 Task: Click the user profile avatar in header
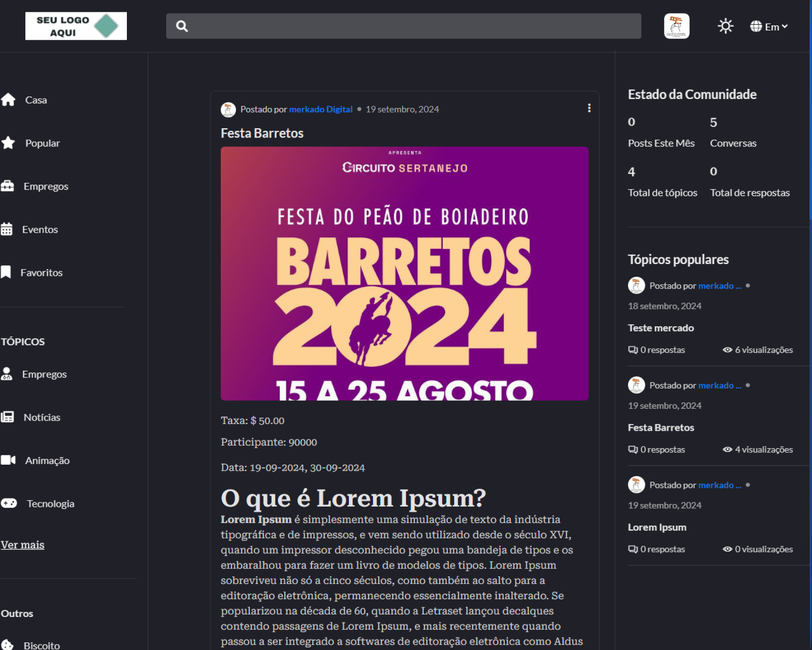click(676, 26)
